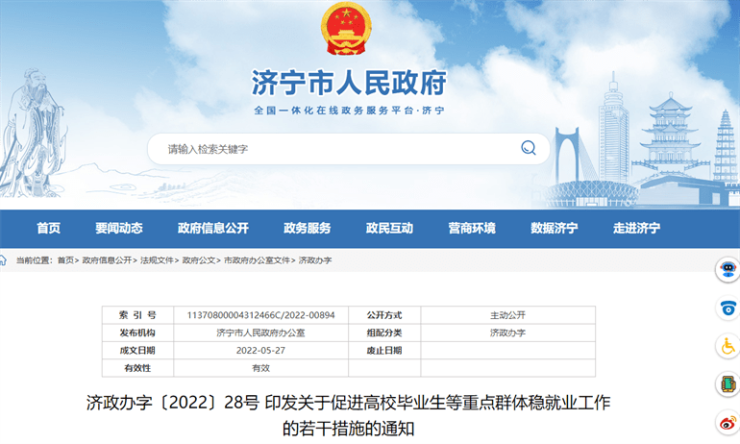Open the 数据济宁 navigation item

[x=554, y=228]
